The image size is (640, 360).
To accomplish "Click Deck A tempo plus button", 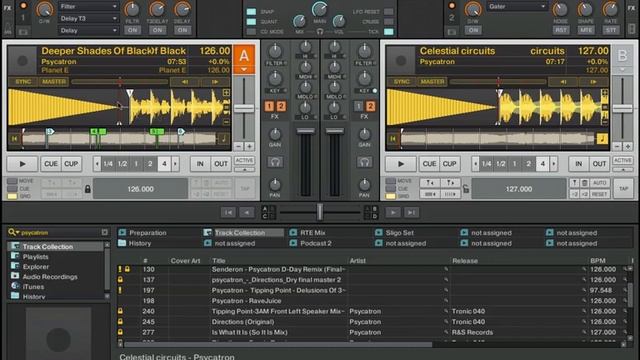I will (249, 146).
